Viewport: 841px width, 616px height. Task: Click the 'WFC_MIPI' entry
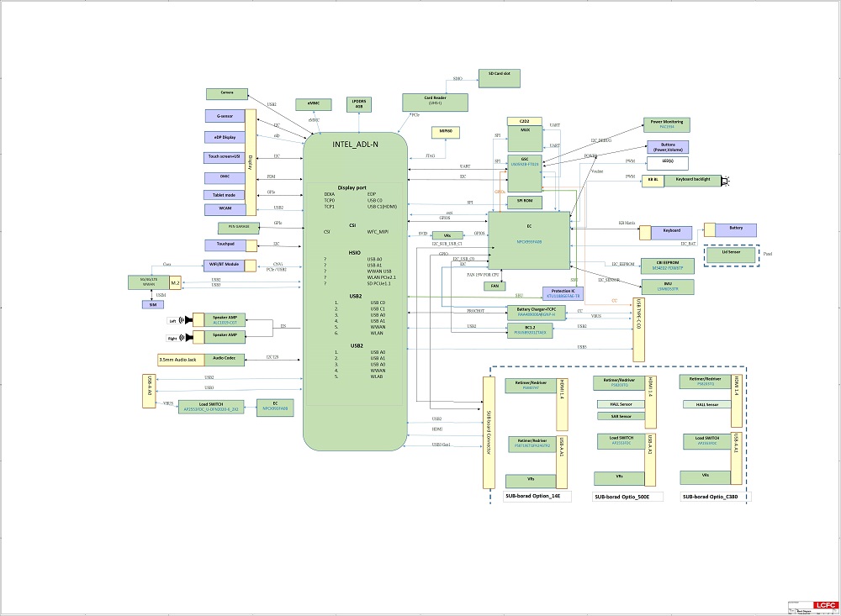[x=378, y=232]
